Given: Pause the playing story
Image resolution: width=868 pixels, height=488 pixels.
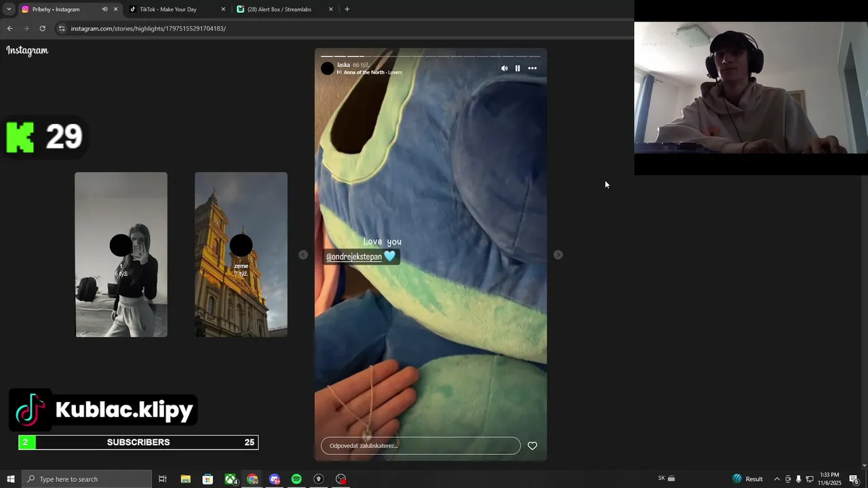Looking at the screenshot, I should (x=517, y=68).
